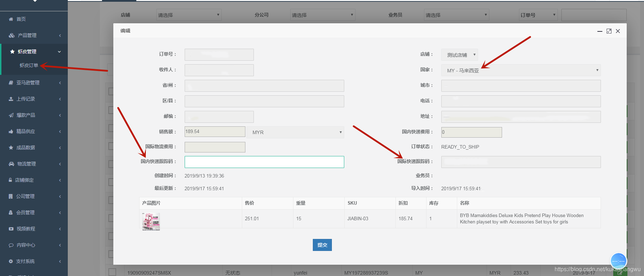Viewport: 644px width, 276px height.
Task: Click the 订单号 input field
Action: (x=219, y=55)
